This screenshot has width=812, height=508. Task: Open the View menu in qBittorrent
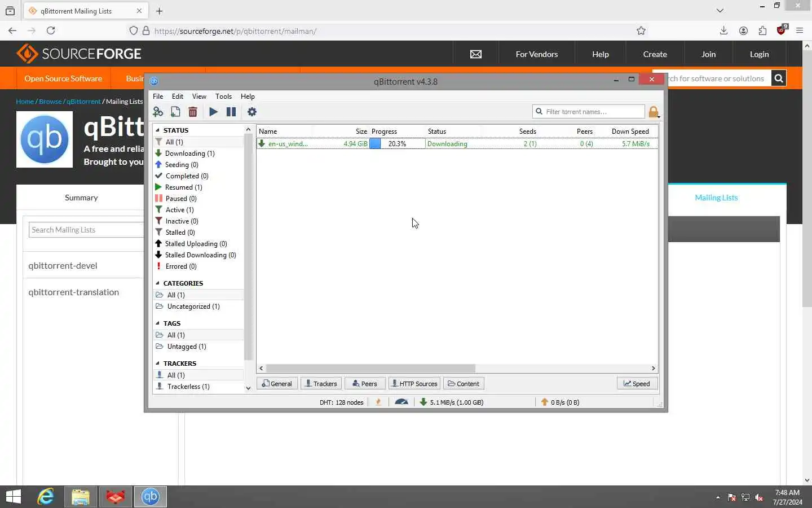[x=199, y=97]
